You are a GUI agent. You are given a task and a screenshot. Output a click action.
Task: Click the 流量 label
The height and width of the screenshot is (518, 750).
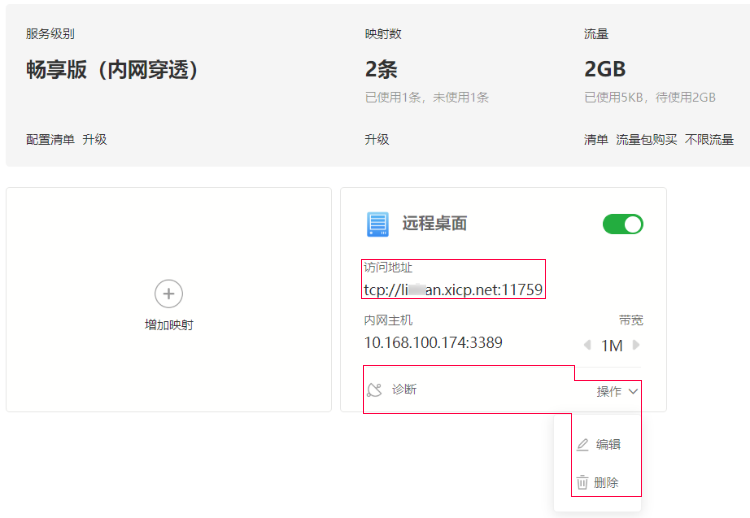[596, 34]
